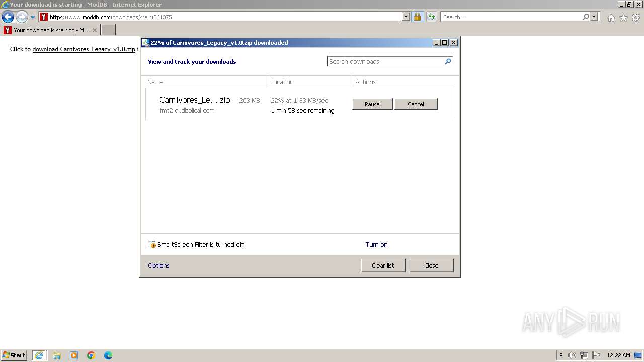This screenshot has height=362, width=644.
Task: Select the Carnivores_Le....zip download entry
Action: click(x=300, y=105)
